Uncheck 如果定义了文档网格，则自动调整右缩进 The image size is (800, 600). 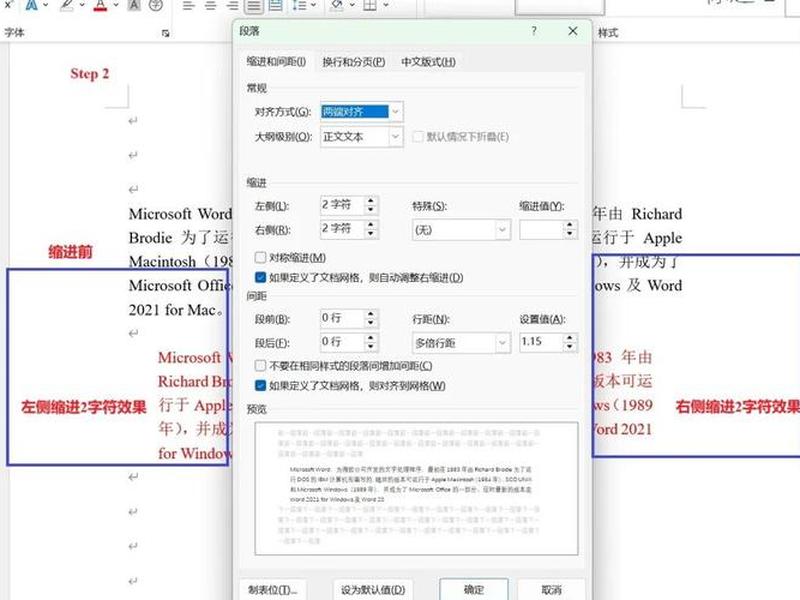tap(260, 277)
